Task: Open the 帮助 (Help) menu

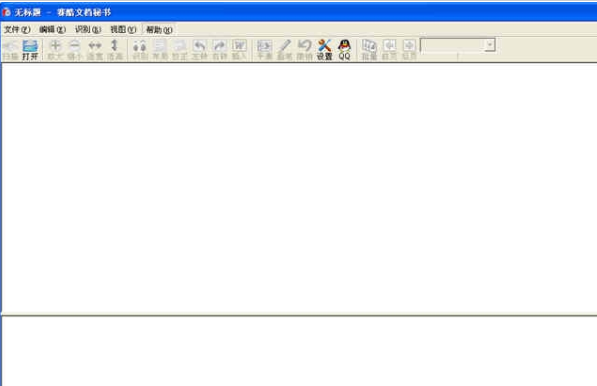Action: coord(159,29)
